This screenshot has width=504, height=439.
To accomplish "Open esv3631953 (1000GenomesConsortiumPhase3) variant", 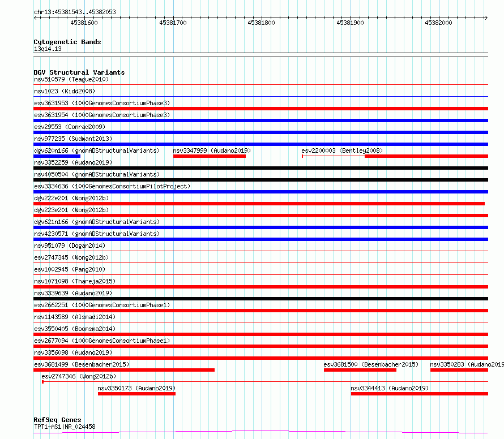I will pyautogui.click(x=102, y=103).
